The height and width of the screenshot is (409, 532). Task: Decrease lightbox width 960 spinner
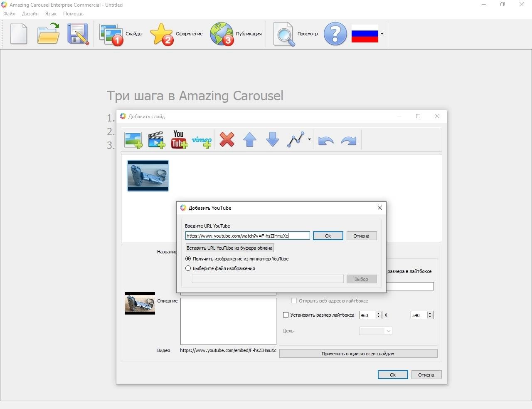[x=379, y=317]
